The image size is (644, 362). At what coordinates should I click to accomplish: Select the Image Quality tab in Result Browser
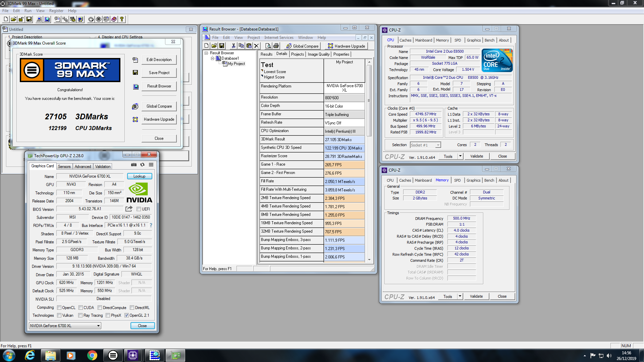point(319,54)
